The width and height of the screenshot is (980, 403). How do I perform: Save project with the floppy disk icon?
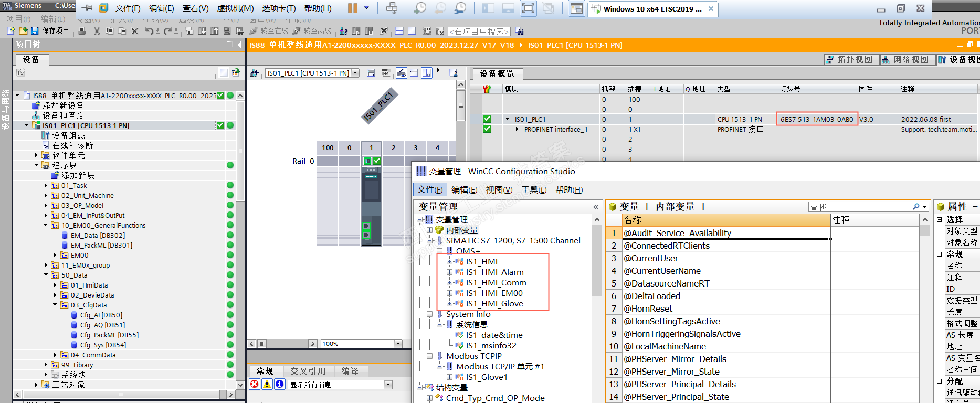pyautogui.click(x=35, y=31)
